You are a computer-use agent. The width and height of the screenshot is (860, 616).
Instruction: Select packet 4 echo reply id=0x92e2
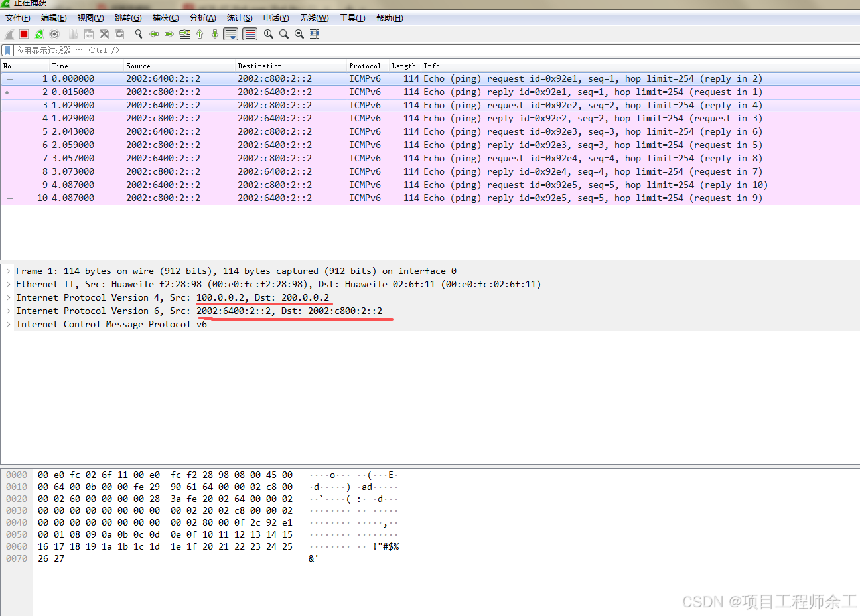click(x=430, y=119)
